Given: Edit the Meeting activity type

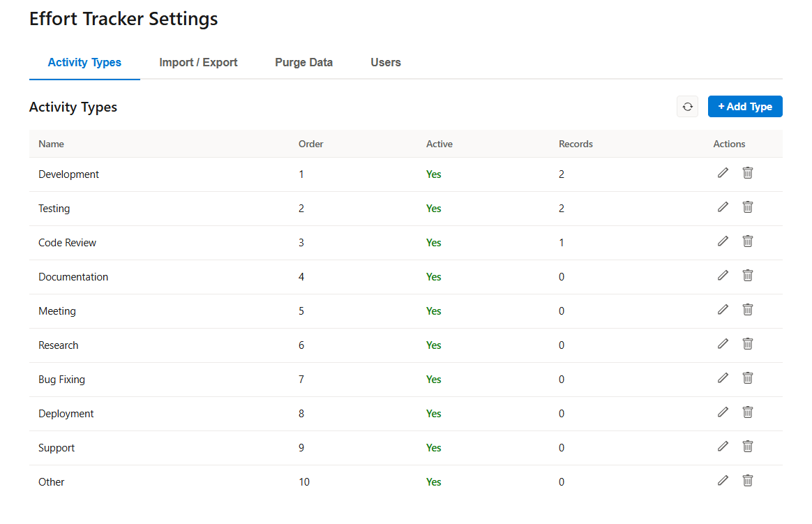Looking at the screenshot, I should point(723,310).
